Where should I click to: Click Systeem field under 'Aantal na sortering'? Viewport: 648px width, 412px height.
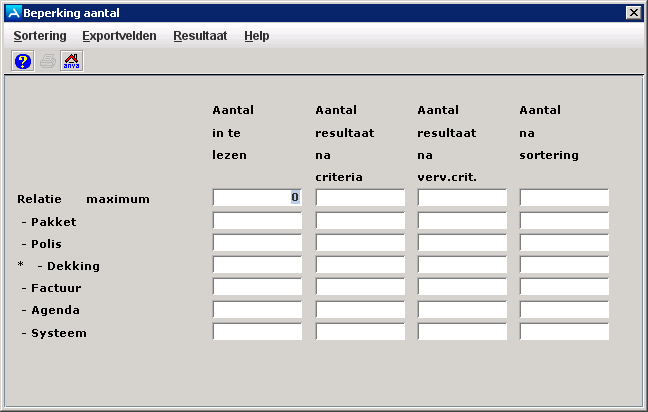pyautogui.click(x=564, y=332)
